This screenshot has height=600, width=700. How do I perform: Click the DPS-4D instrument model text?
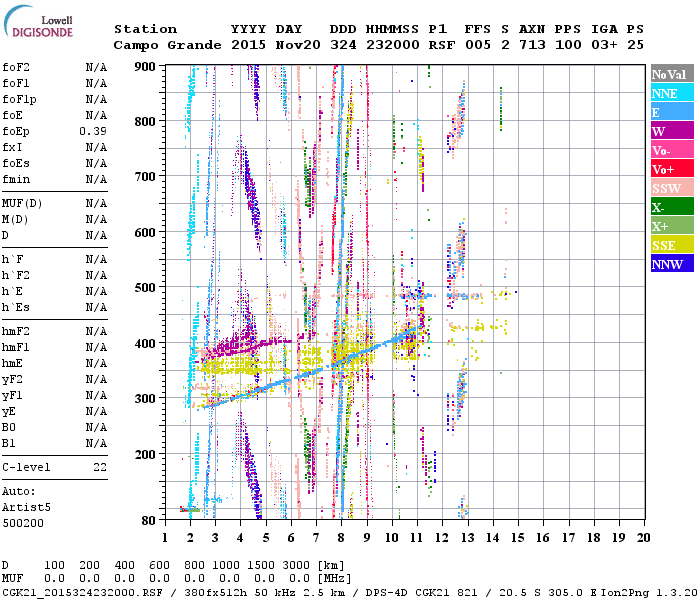click(x=386, y=593)
